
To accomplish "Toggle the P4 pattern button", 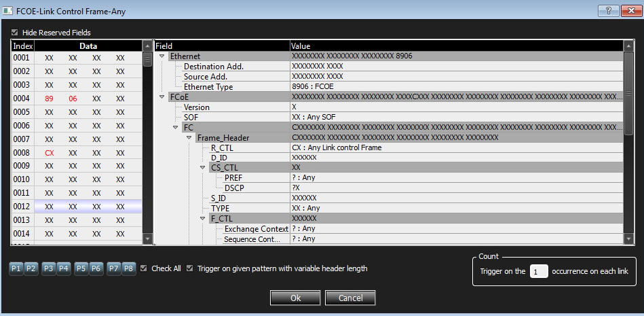I will pyautogui.click(x=63, y=268).
